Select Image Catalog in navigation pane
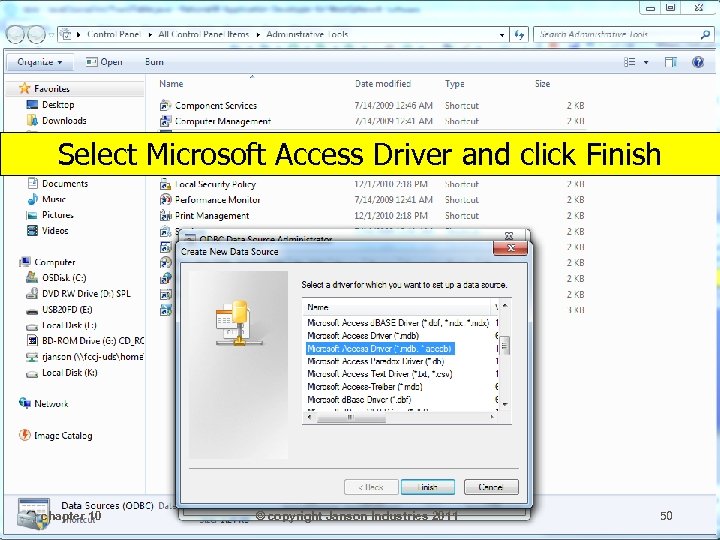The width and height of the screenshot is (720, 540). 56,435
